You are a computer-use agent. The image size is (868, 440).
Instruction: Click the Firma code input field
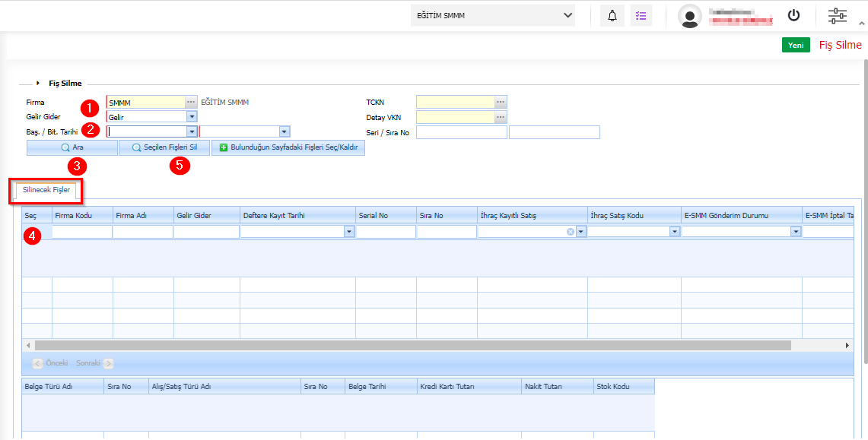(145, 103)
